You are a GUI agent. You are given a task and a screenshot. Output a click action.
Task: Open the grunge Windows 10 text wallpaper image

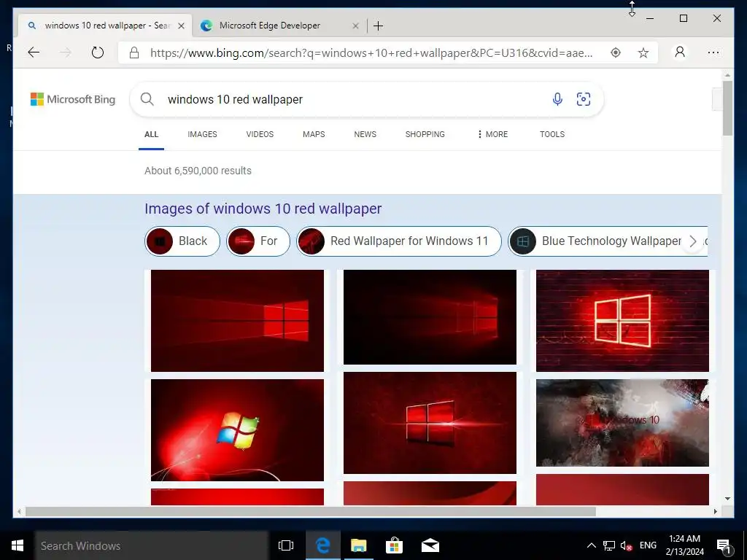point(622,423)
